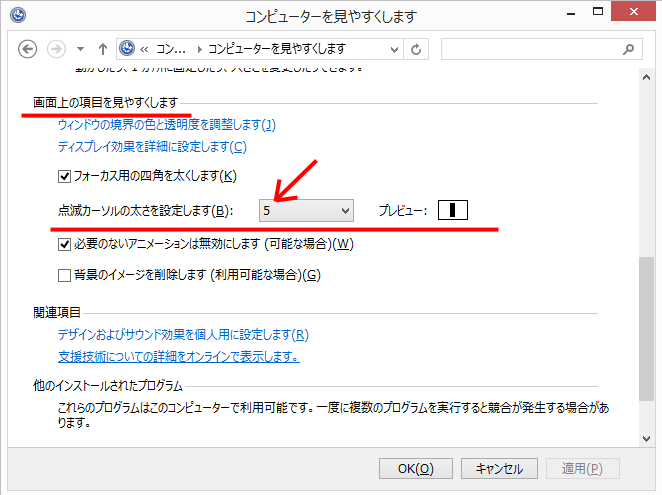Enable 背景のイメージを削除します checkbox
Image resolution: width=662 pixels, height=495 pixels.
pyautogui.click(x=66, y=275)
